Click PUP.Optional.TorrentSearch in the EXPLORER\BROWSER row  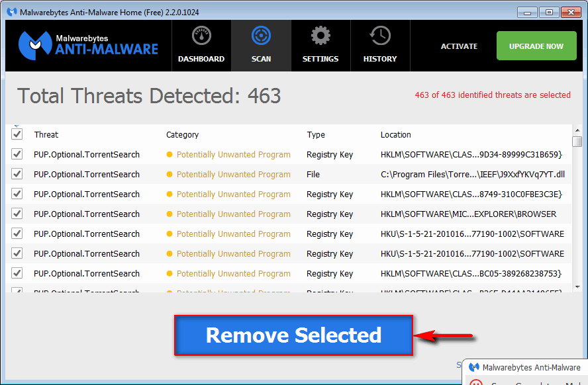pyautogui.click(x=87, y=214)
